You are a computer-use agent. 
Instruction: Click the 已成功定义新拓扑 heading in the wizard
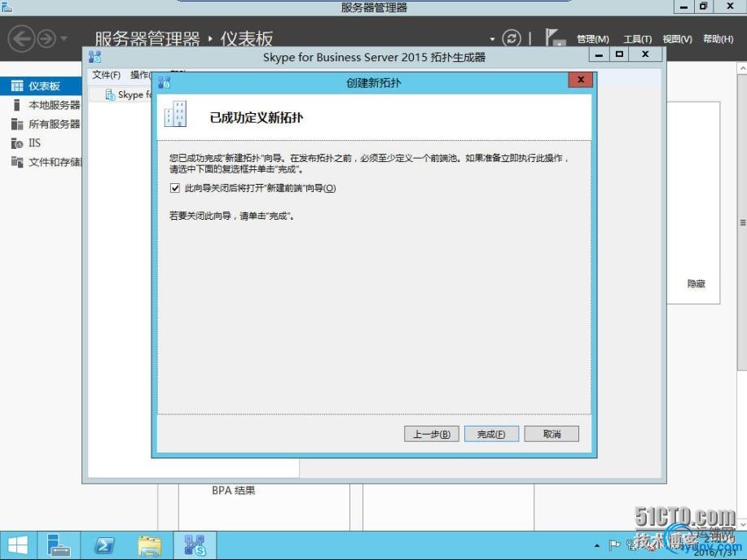(257, 118)
